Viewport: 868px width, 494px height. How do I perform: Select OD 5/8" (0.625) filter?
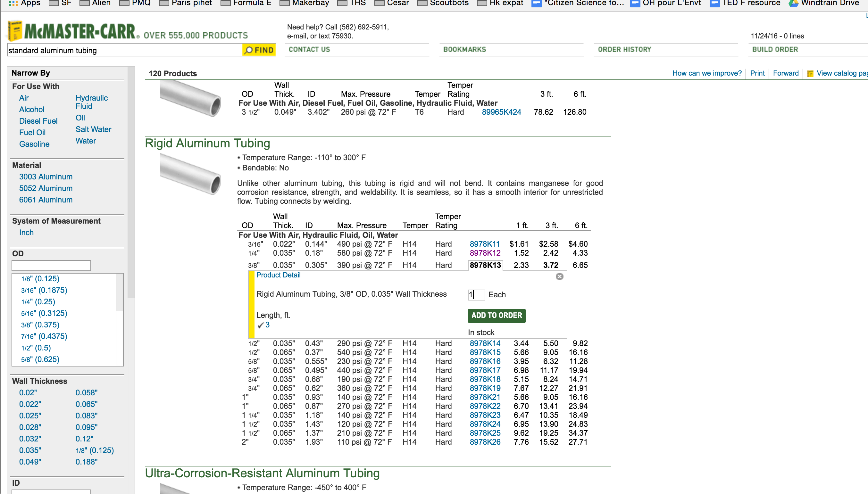point(40,359)
